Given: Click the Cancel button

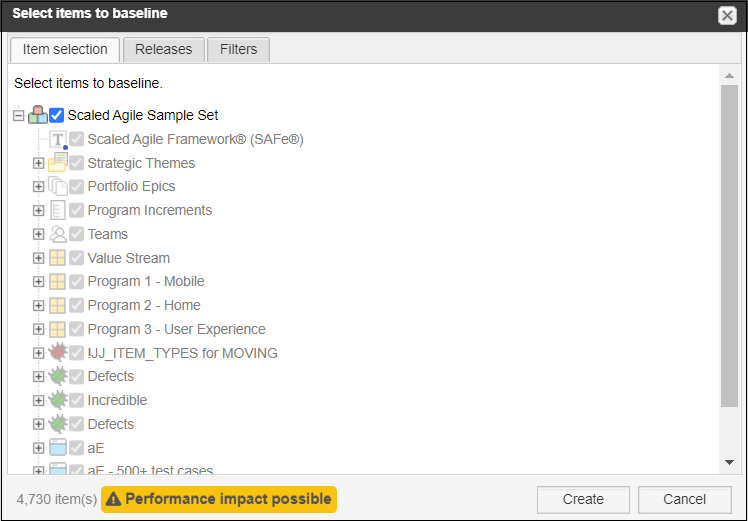Looking at the screenshot, I should (684, 500).
